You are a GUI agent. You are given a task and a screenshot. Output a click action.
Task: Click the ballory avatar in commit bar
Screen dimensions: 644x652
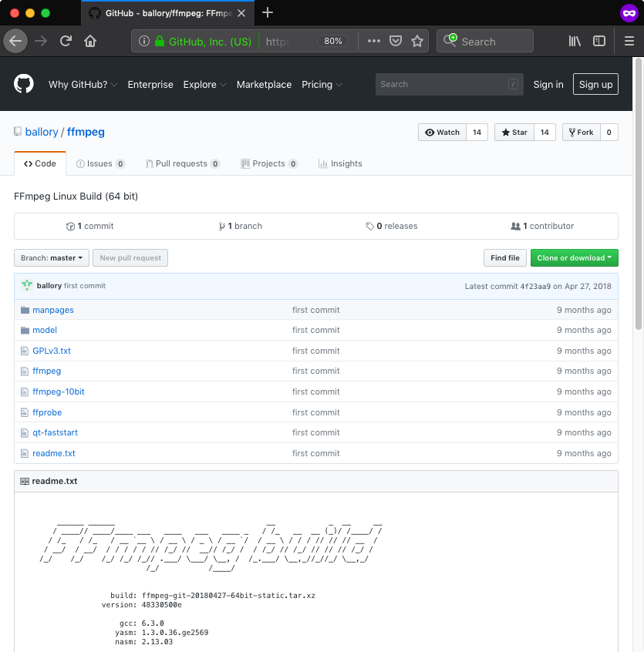click(x=27, y=285)
